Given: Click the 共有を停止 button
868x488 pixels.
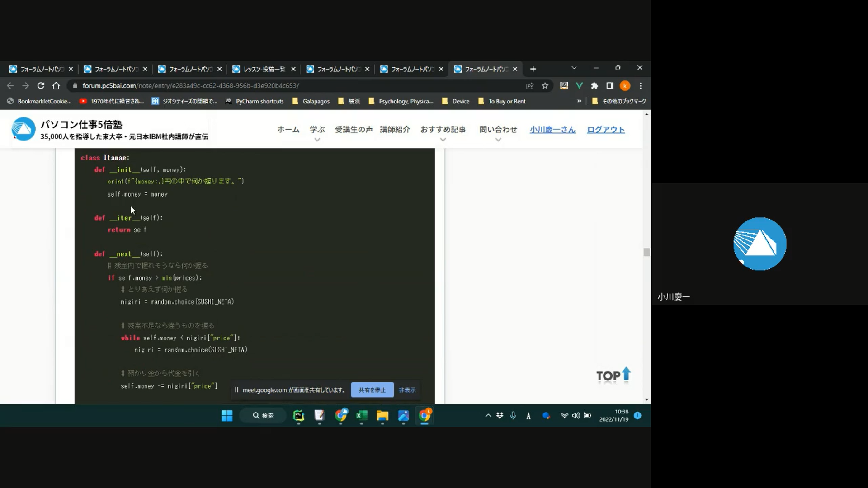Looking at the screenshot, I should [x=372, y=390].
